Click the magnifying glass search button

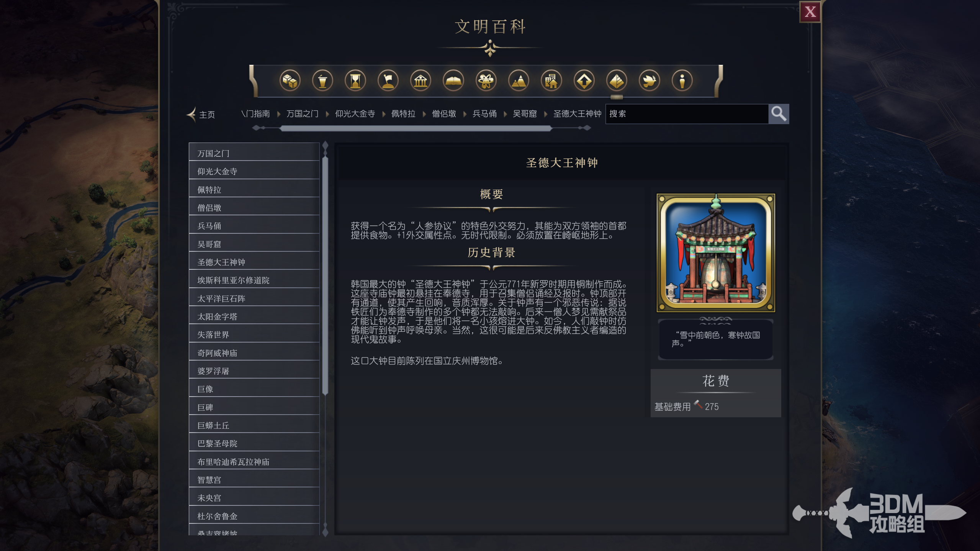[779, 114]
